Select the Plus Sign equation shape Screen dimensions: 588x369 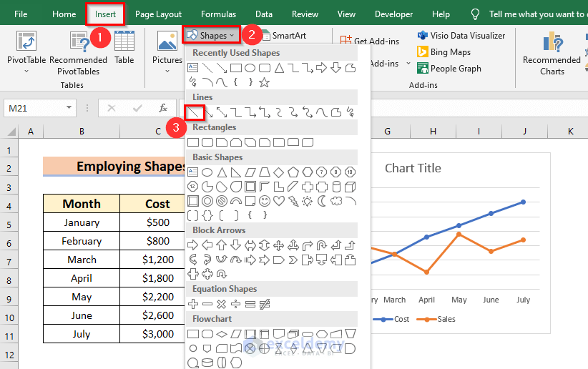(193, 304)
